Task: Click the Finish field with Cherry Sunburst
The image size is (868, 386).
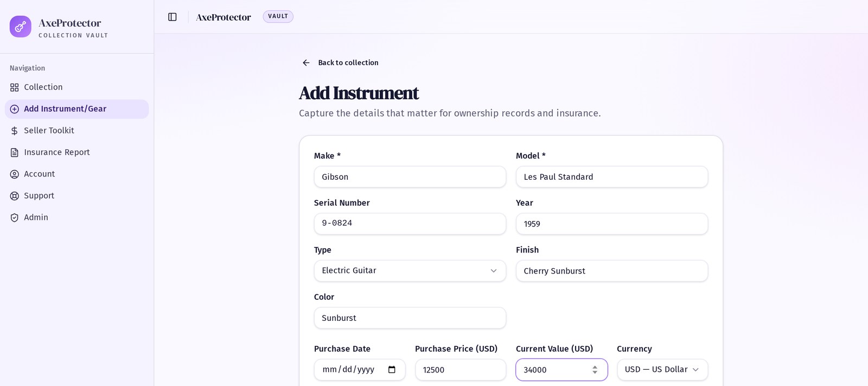Action: pyautogui.click(x=612, y=271)
